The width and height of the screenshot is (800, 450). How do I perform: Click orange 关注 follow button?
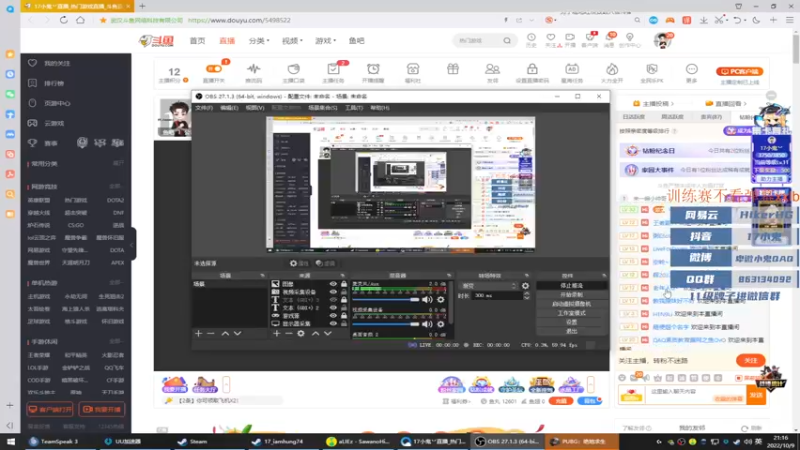coord(751,360)
